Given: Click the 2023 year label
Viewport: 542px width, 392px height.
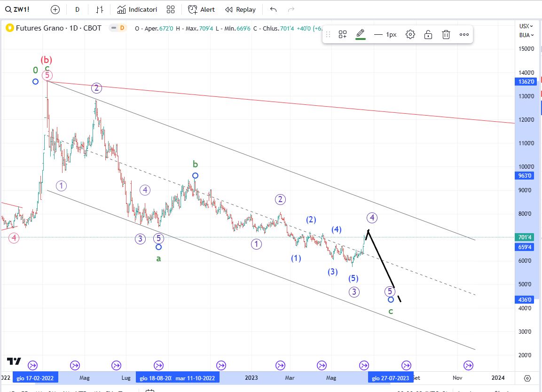Looking at the screenshot, I should pos(251,378).
